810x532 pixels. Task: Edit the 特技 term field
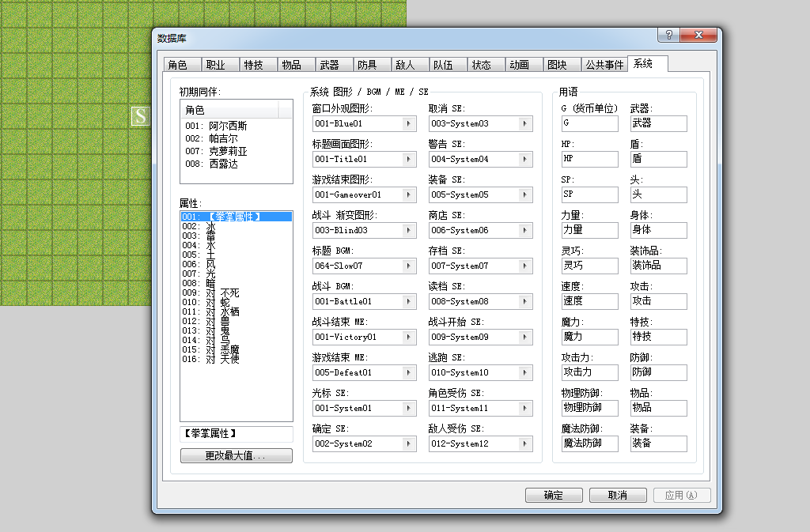659,337
